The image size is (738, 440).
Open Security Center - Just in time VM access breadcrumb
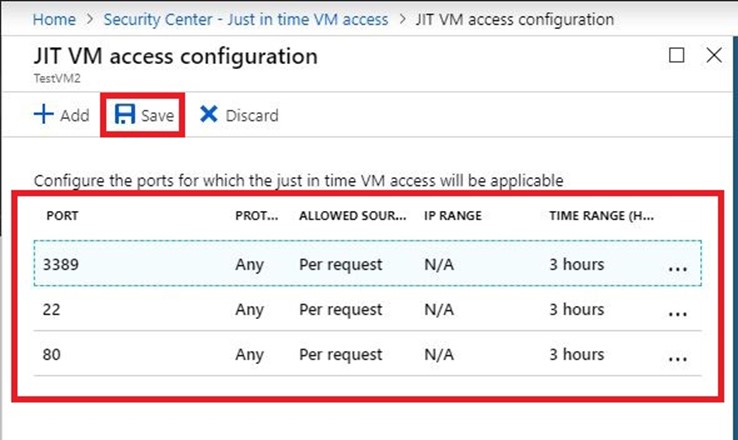pyautogui.click(x=246, y=19)
